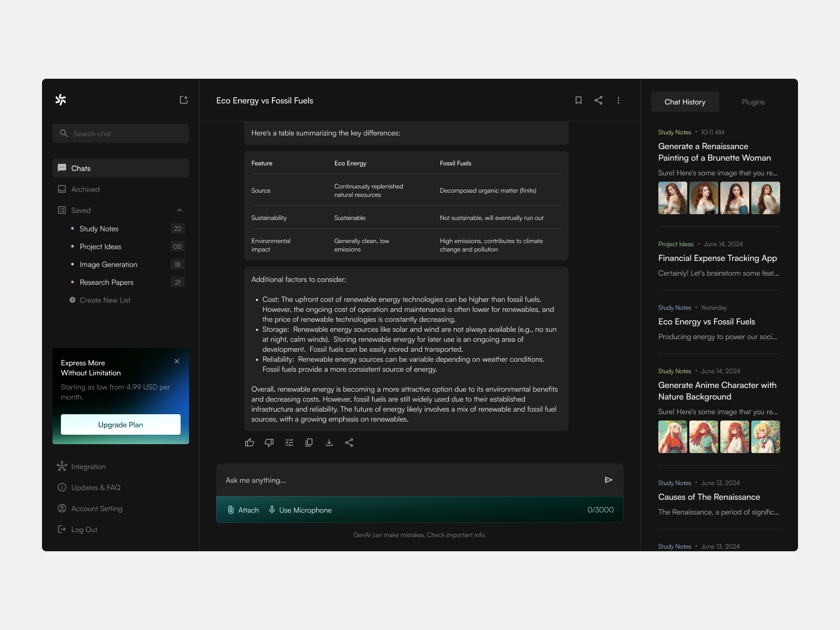The image size is (840, 630).
Task: Open response tuning sliders icon
Action: tap(289, 443)
